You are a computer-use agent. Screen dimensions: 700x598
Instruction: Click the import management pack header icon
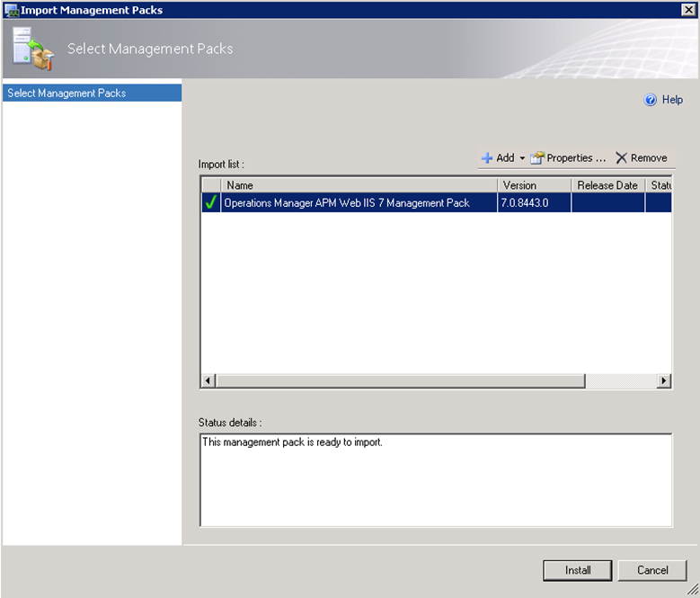pos(33,49)
